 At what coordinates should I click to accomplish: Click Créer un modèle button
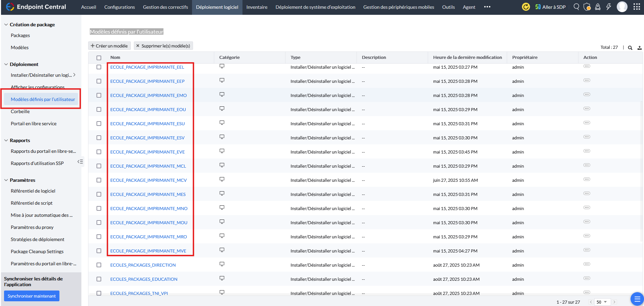[109, 46]
